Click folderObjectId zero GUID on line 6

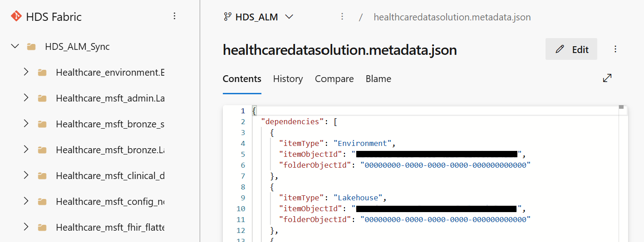(445, 165)
